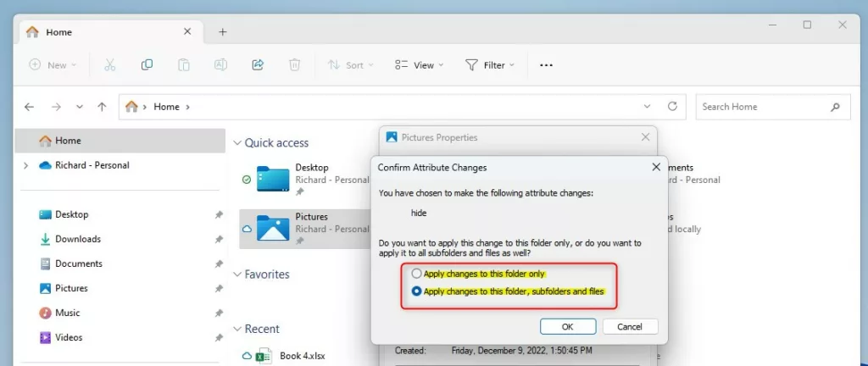Click the home icon in address bar
The width and height of the screenshot is (868, 366).
coord(131,106)
